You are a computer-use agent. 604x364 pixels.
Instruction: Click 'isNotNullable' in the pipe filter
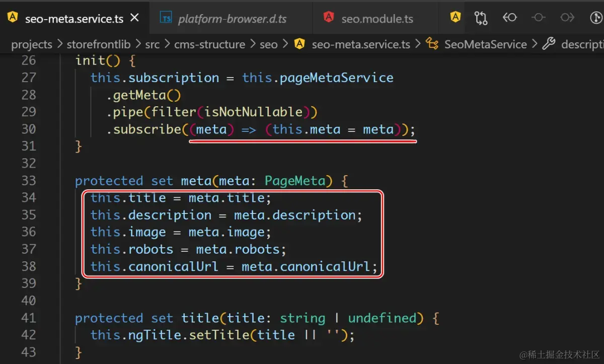coord(254,112)
